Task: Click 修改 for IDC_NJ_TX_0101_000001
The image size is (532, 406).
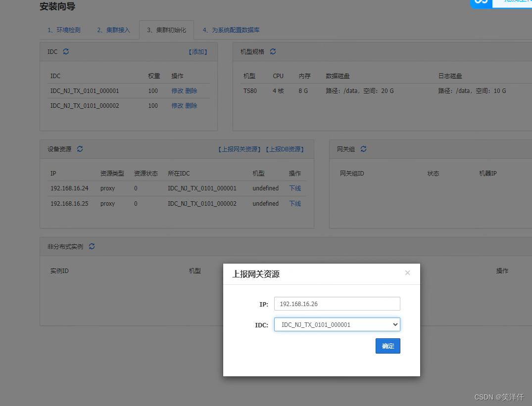Action: point(177,91)
